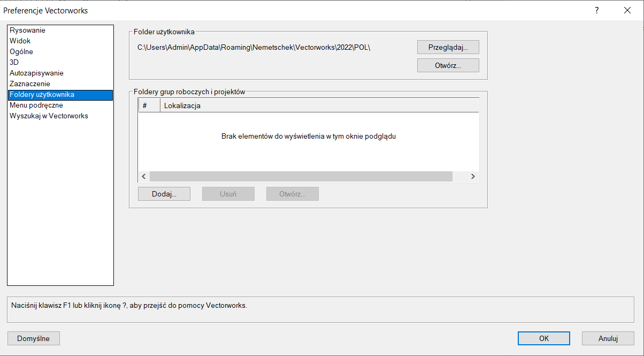Viewport: 644px width, 356px height.
Task: Click Otwórz... under the user folder path
Action: click(x=448, y=65)
